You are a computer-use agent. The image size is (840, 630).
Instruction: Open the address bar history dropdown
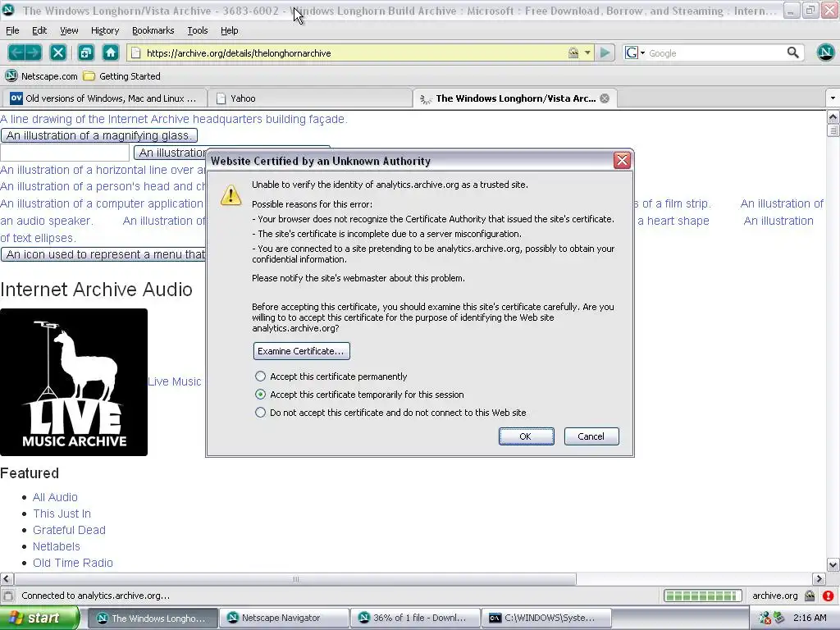587,52
